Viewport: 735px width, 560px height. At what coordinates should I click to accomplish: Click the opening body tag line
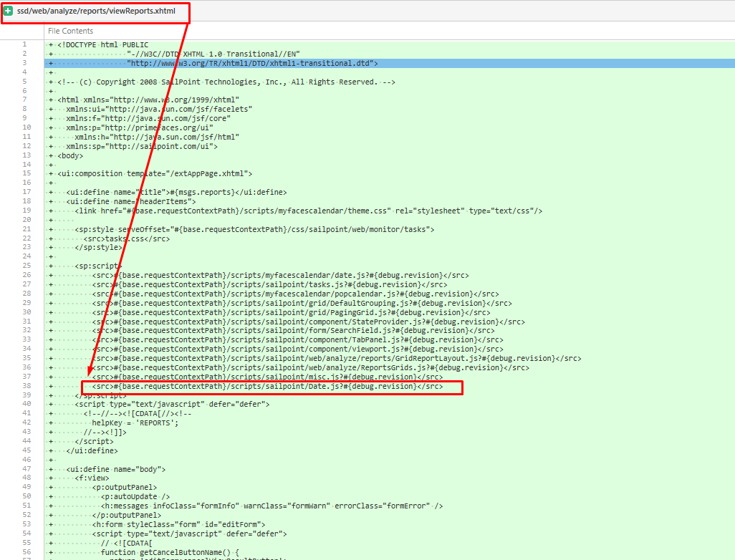pos(69,155)
